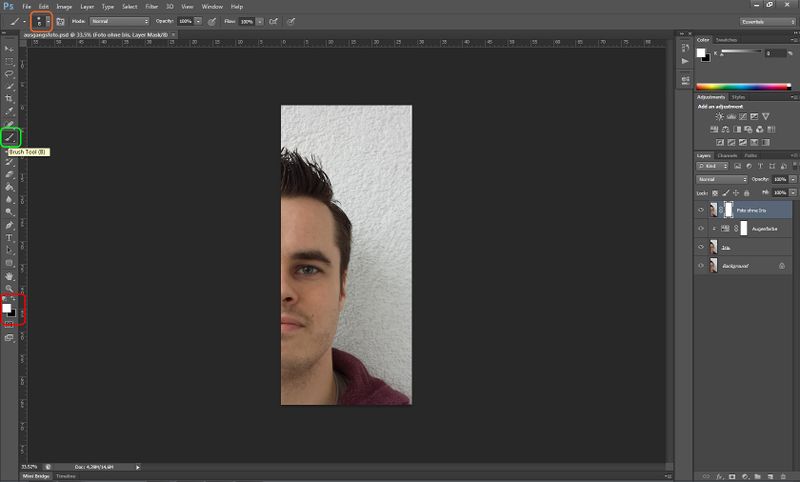Switch to the Channels tab
This screenshot has width=800, height=482.
tap(728, 156)
